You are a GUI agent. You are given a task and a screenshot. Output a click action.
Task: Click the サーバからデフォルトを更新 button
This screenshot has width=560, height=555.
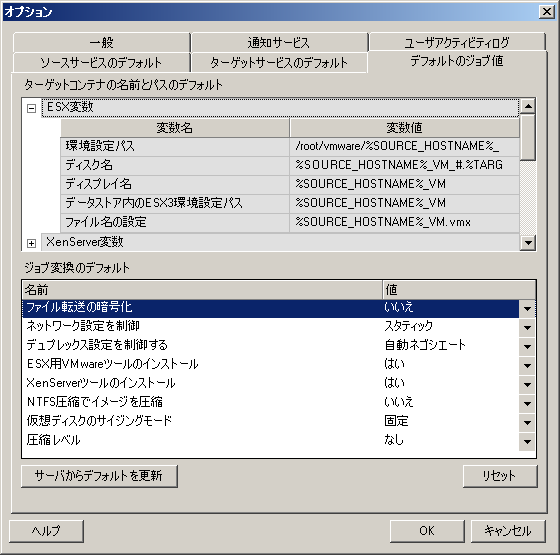point(99,476)
